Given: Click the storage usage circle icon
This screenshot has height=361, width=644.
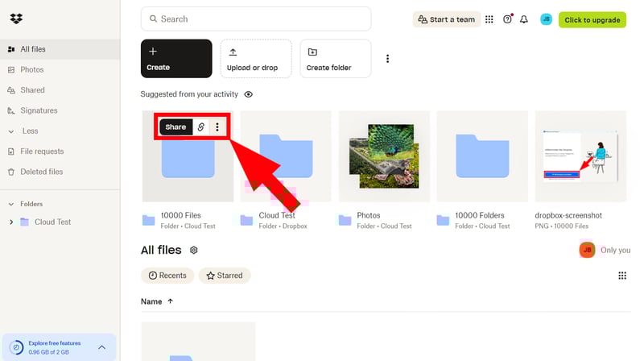Looking at the screenshot, I should pos(16,347).
